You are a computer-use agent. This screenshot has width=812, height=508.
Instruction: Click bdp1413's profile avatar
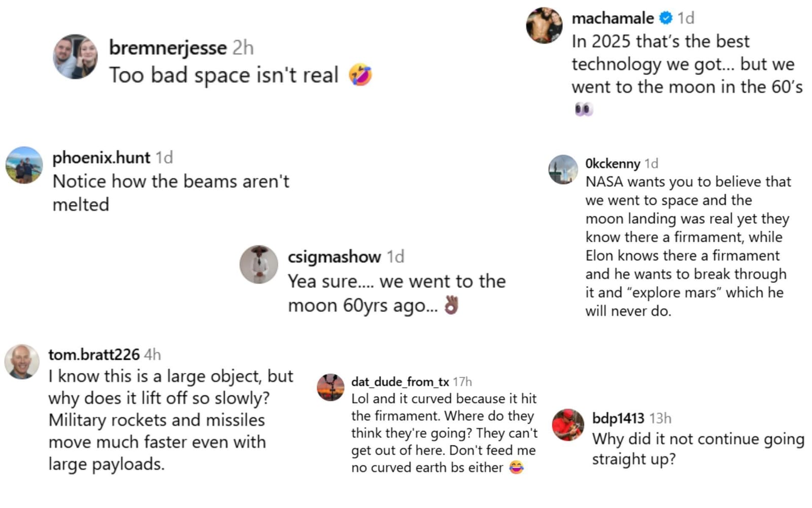568,425
